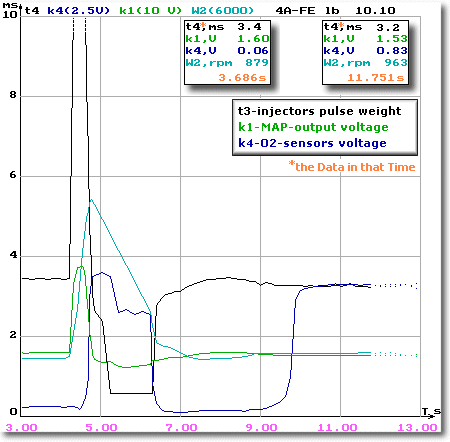This screenshot has height=442, width=450.
Task: Click the 3.686s timestamp in first data box
Action: click(242, 78)
